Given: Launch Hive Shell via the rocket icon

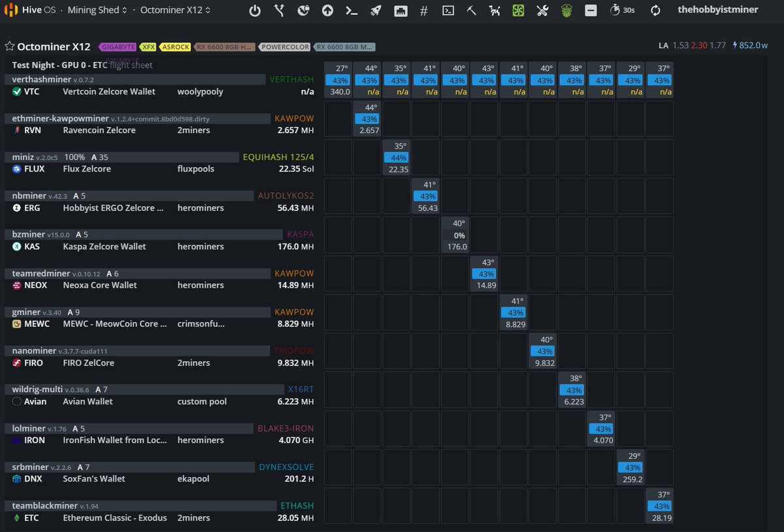Looking at the screenshot, I should click(x=376, y=10).
